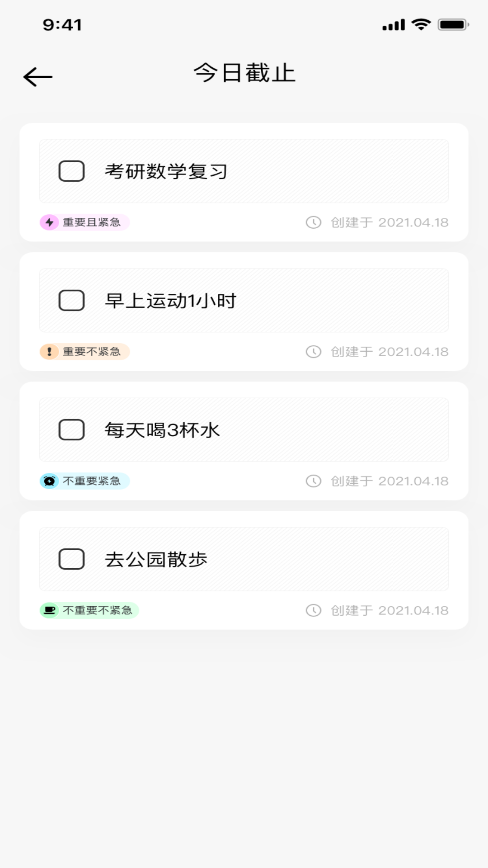
Task: Click the 今日截止 page title
Action: click(244, 73)
